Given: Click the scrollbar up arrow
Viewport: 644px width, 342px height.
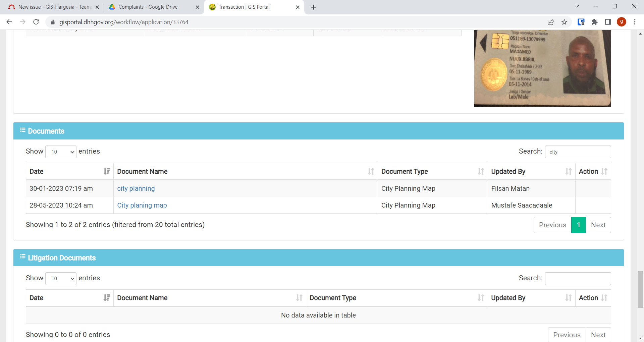Looking at the screenshot, I should tap(640, 34).
